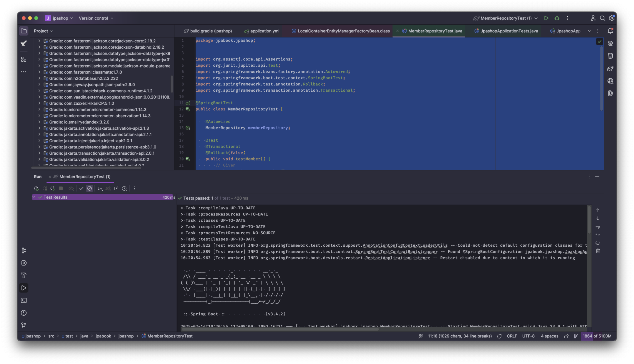Open Search Everywhere magnifier icon
The image size is (634, 364).
click(x=602, y=18)
